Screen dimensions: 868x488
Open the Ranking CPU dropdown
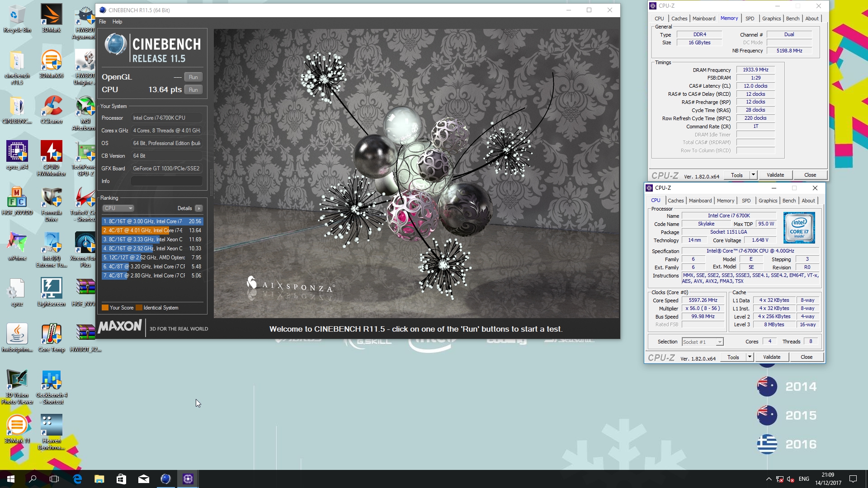tap(118, 208)
